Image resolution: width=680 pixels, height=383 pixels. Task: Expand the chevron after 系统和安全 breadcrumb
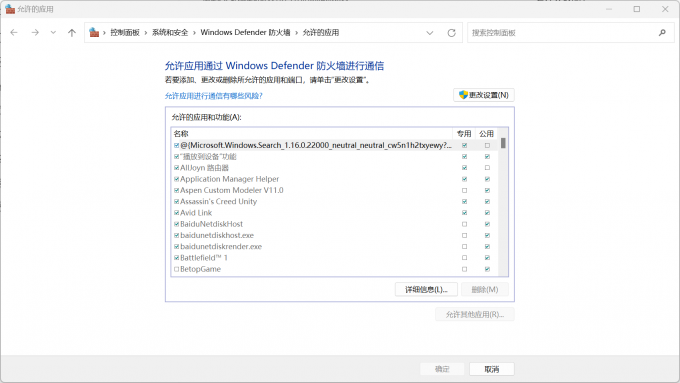(x=194, y=33)
